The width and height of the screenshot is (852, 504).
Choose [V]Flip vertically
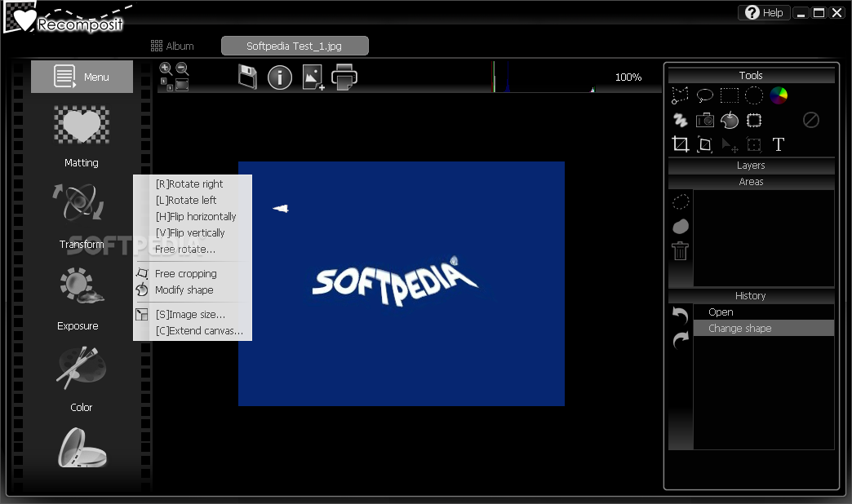193,233
